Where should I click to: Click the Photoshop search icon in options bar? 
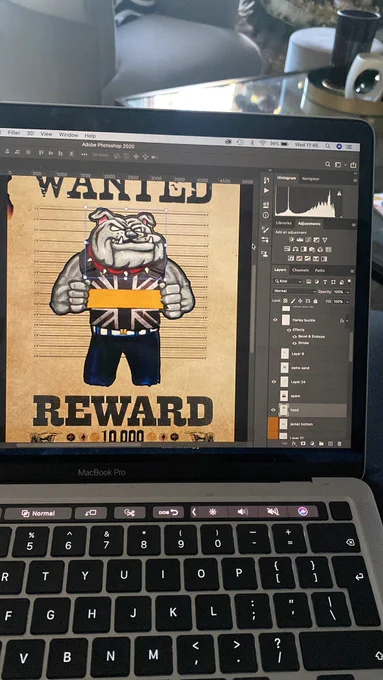click(x=327, y=164)
